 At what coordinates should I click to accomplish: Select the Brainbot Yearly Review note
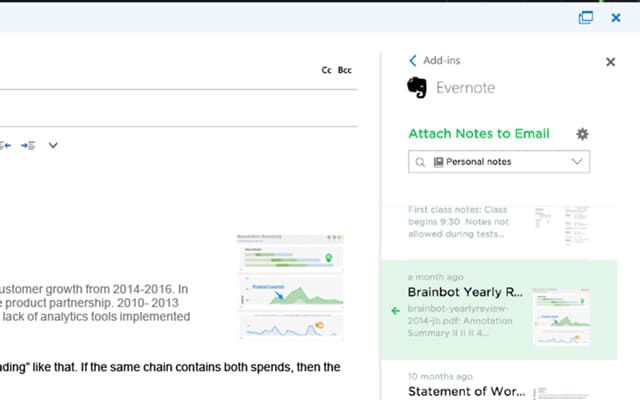pyautogui.click(x=499, y=310)
